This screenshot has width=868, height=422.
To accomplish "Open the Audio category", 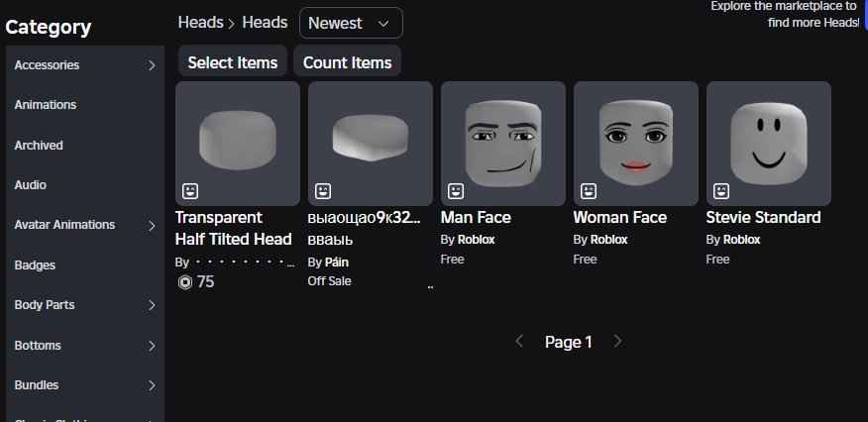I will [31, 185].
